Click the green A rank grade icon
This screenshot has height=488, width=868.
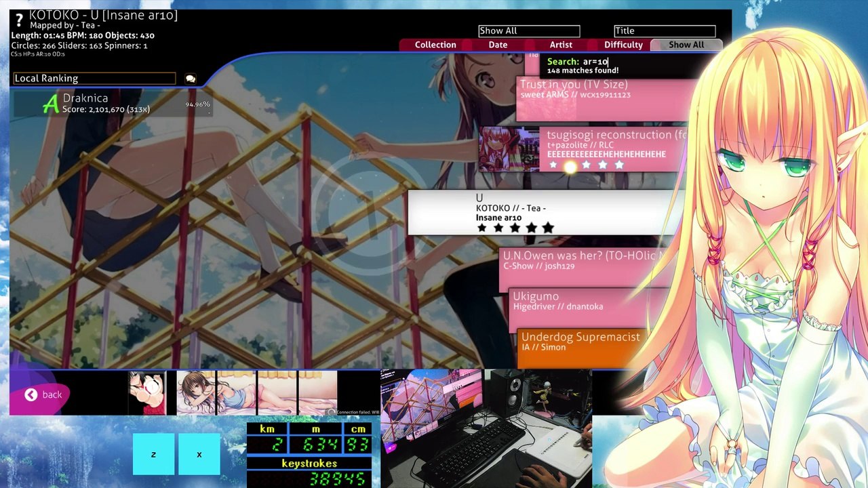pyautogui.click(x=51, y=104)
